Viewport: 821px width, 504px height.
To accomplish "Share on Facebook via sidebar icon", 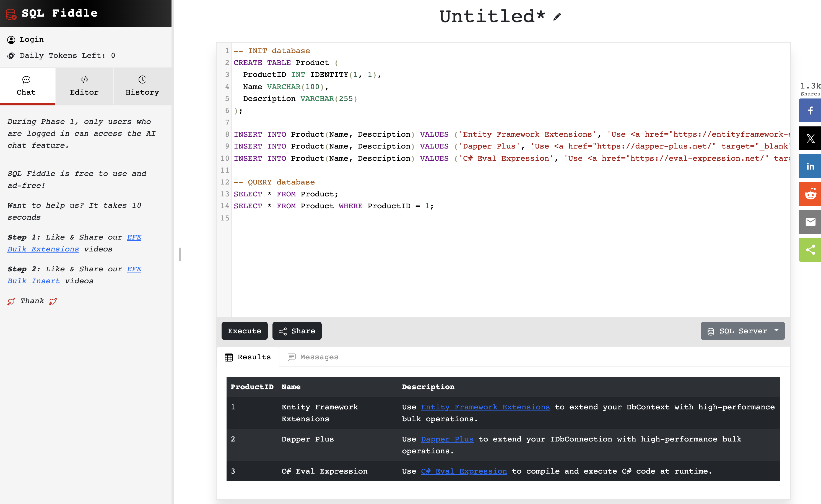I will [810, 110].
